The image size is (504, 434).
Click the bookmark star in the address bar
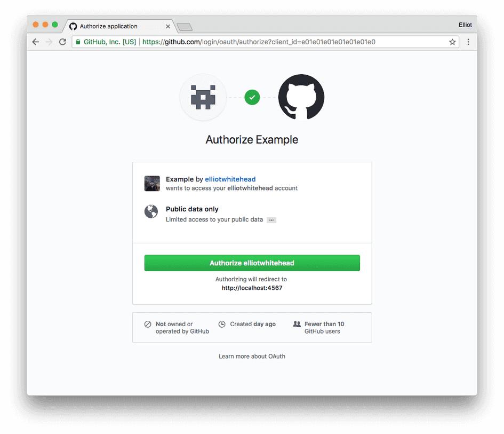(x=452, y=42)
